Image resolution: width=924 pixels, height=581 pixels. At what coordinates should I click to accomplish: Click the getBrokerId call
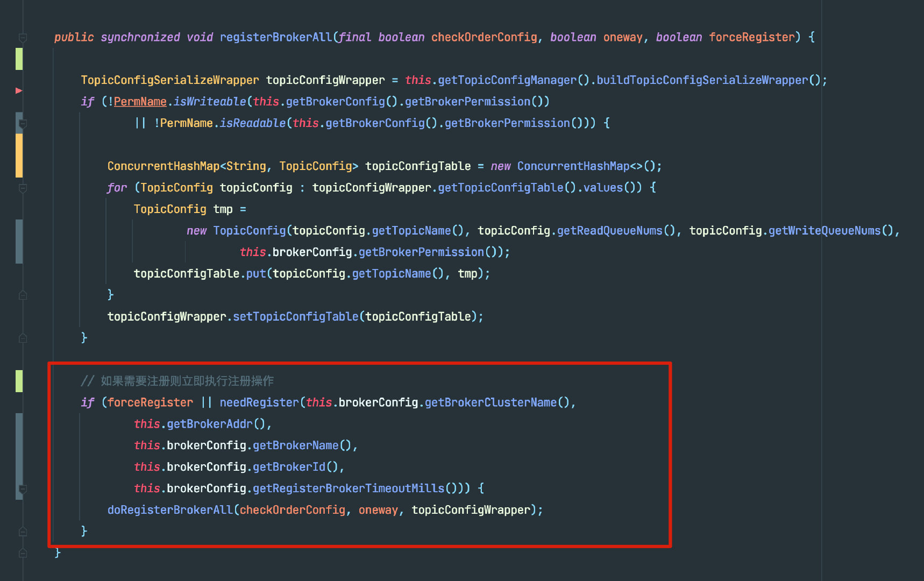tap(289, 467)
